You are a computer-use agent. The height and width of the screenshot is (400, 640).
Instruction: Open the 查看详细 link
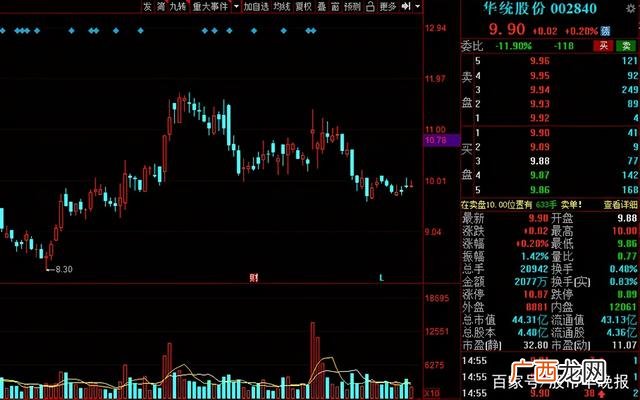(620, 204)
